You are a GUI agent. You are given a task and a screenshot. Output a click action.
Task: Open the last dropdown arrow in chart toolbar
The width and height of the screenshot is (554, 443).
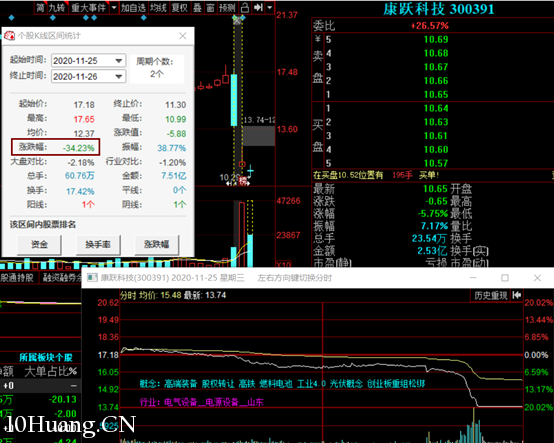click(270, 7)
